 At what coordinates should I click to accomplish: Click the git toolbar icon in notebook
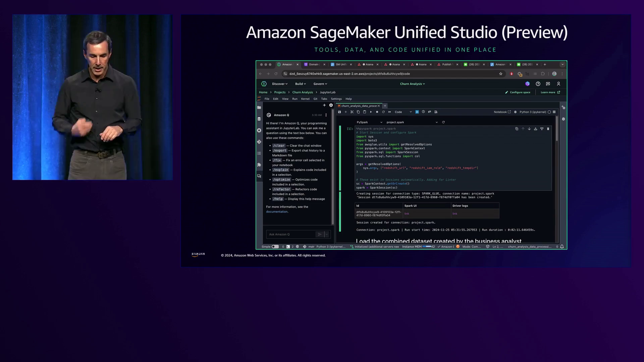tap(429, 112)
